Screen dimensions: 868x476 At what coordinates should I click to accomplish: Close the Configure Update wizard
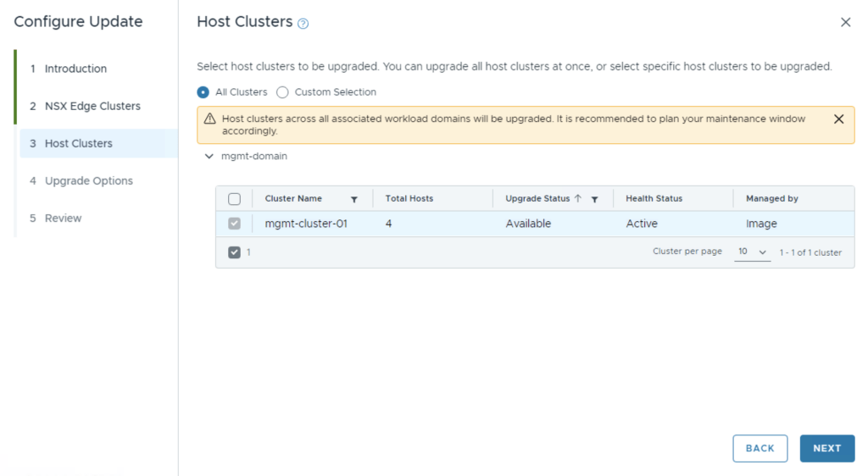pos(845,23)
